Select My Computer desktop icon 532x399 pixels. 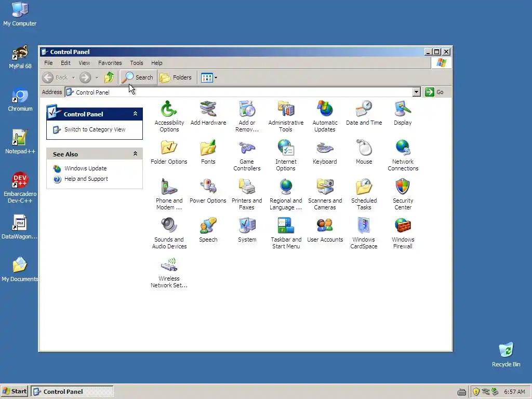pos(20,14)
